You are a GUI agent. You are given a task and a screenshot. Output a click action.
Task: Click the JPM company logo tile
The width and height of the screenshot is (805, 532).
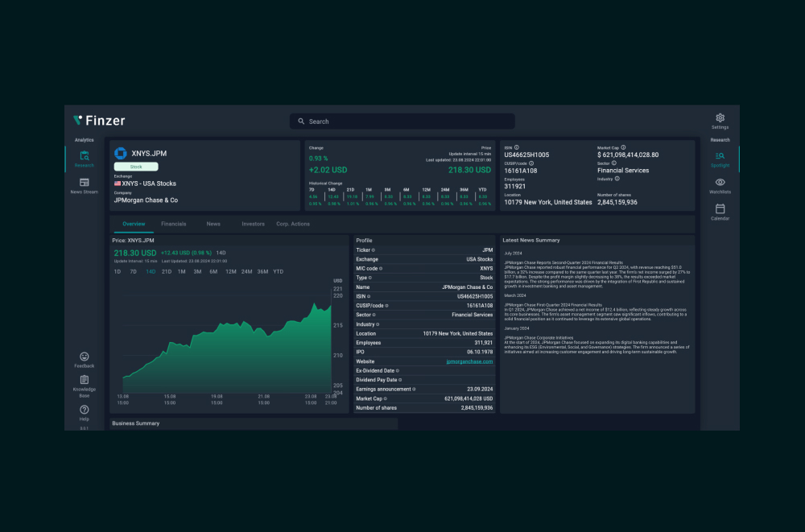click(120, 152)
